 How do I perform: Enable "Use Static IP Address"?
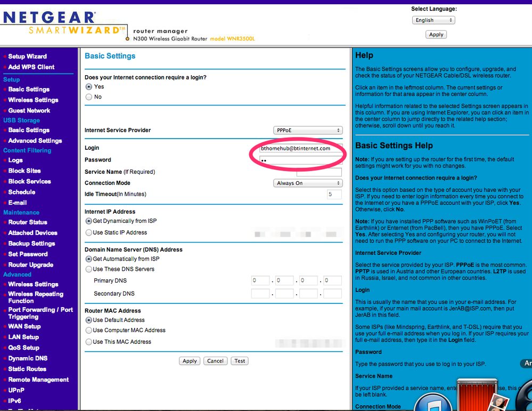pyautogui.click(x=88, y=232)
